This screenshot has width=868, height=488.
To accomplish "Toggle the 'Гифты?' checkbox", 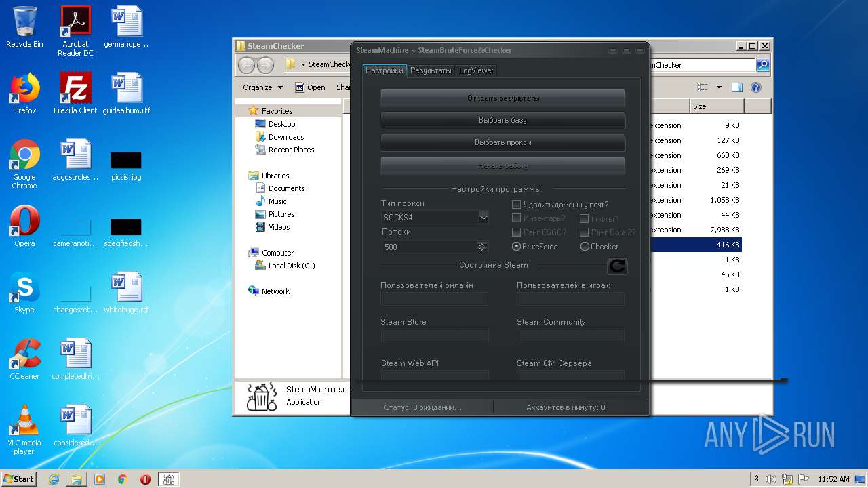I will coord(584,218).
